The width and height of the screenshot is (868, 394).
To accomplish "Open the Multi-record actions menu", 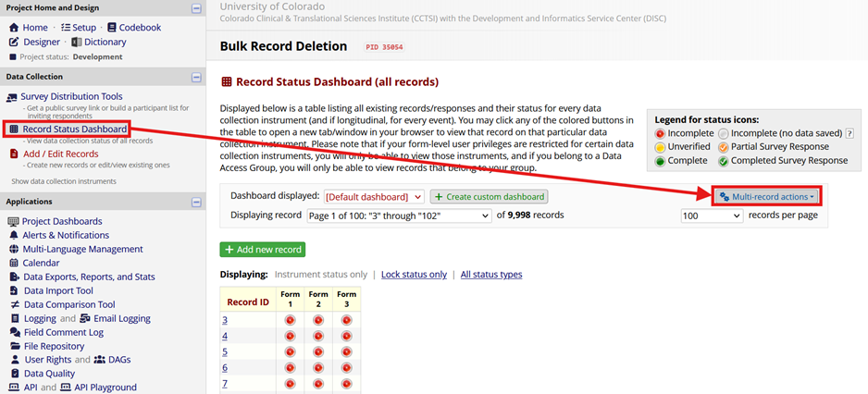I will [766, 196].
